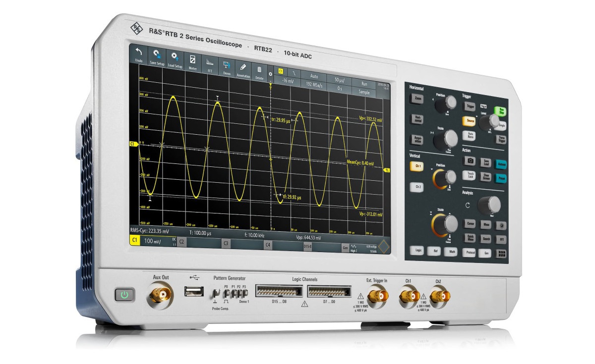Tap the trigger slope icon
Viewport: 595px width, 364px height.
click(294, 73)
